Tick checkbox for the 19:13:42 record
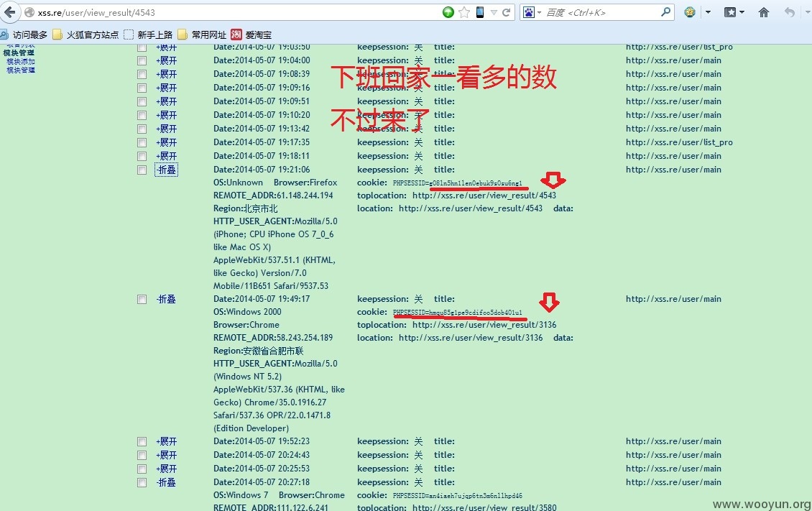This screenshot has height=511, width=812. tap(142, 129)
